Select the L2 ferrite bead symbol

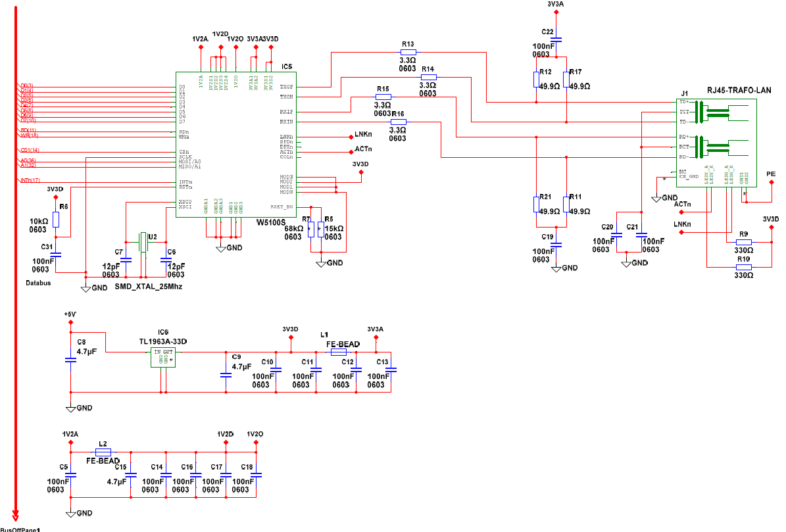[103, 452]
